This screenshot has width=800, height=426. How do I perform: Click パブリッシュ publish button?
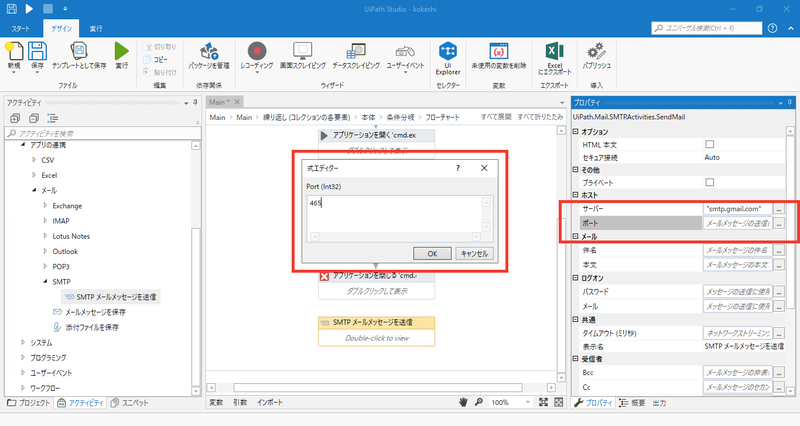[596, 56]
